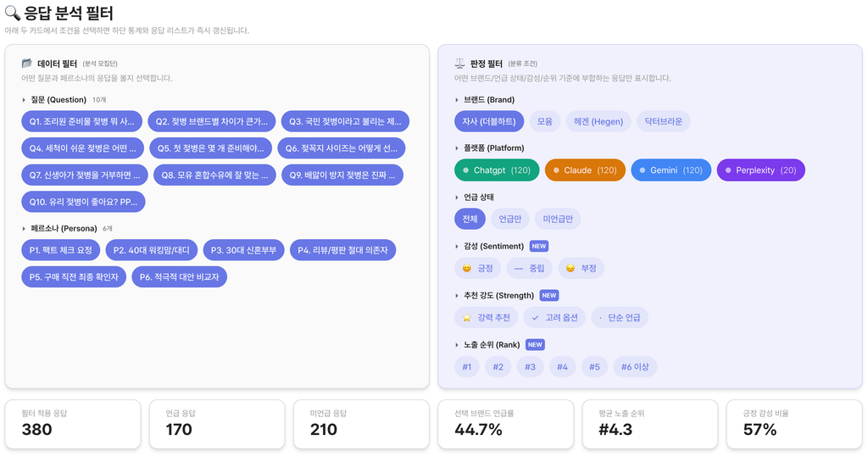Viewport: 868px width, 457px height.
Task: Select brand 닥터브라운
Action: click(663, 121)
